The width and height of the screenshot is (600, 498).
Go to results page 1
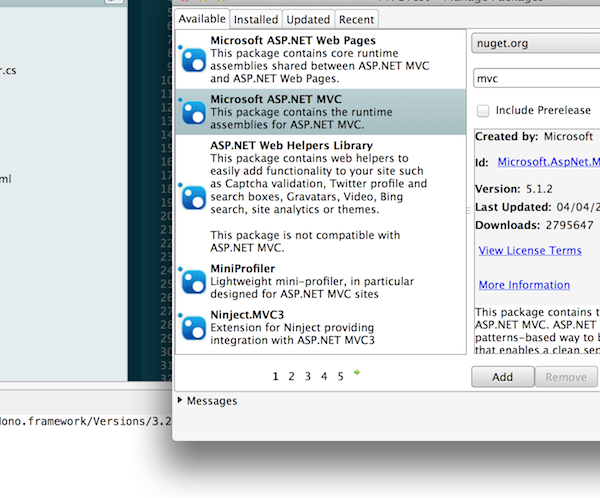275,377
